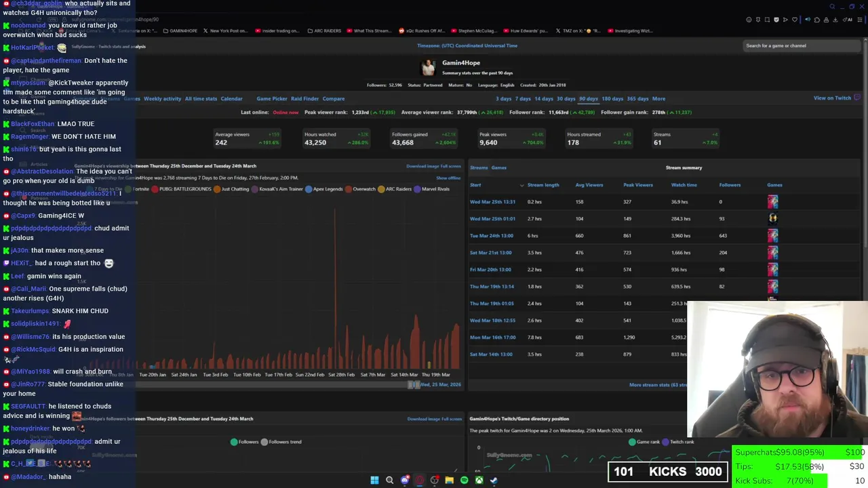Open stream Mon Mar 16th 17:00
The height and width of the screenshot is (488, 868).
pos(493,338)
